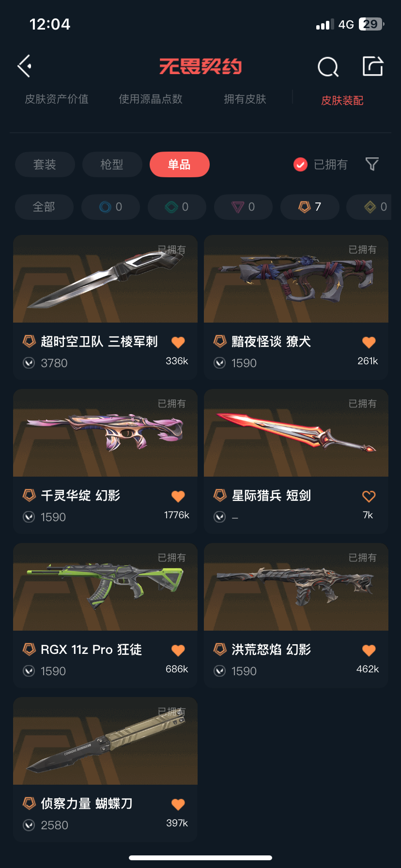Switch to 拥有皮肤 tab
Image resolution: width=401 pixels, height=868 pixels.
click(245, 99)
